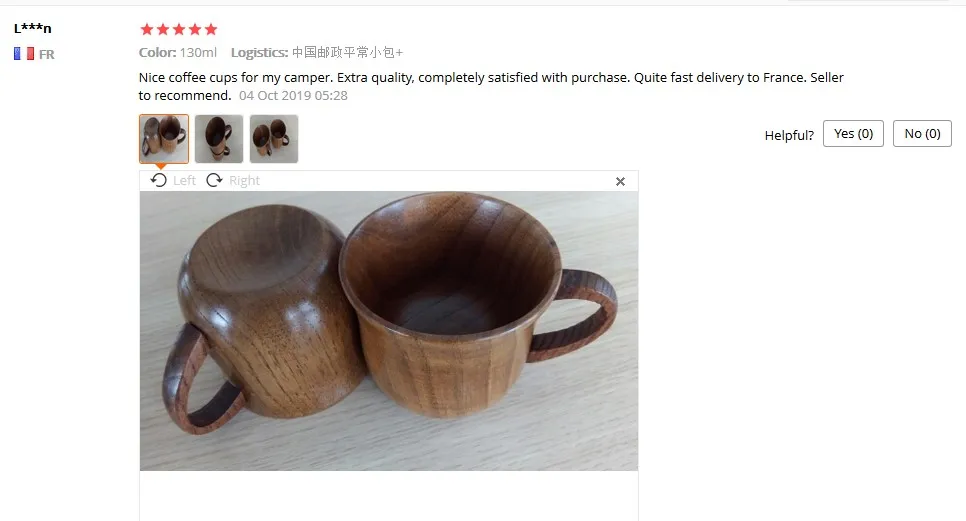Mark review helpful with Yes (0)
The height and width of the screenshot is (521, 966).
[x=853, y=134]
